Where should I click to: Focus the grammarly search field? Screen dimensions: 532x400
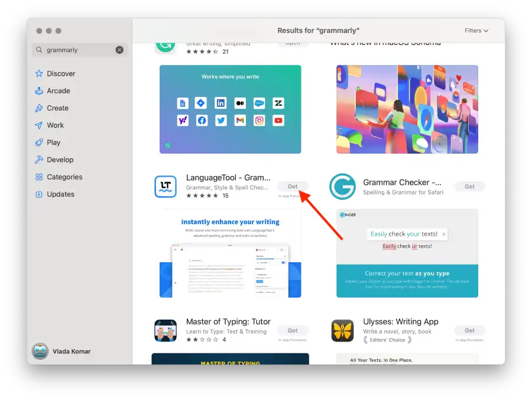pyautogui.click(x=79, y=50)
